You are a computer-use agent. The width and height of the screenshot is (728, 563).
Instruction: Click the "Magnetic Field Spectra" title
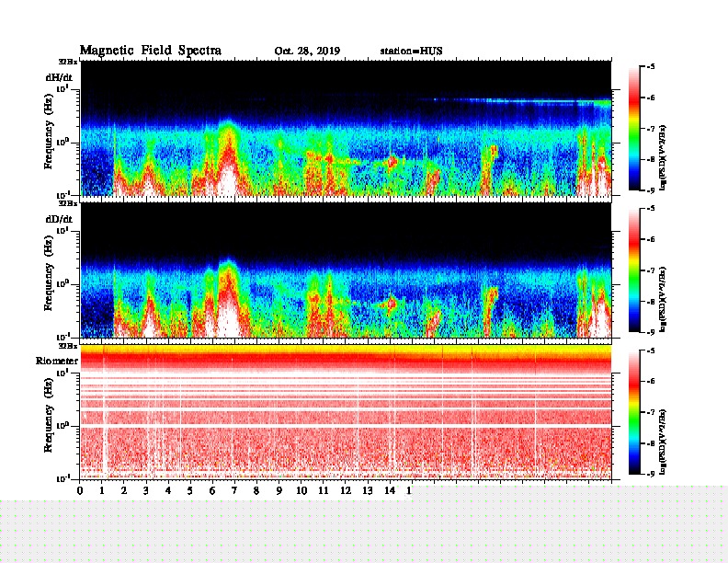151,51
